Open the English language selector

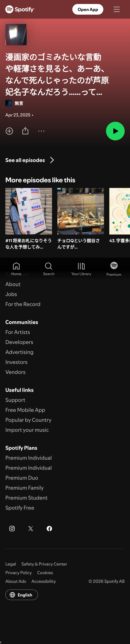point(22,595)
